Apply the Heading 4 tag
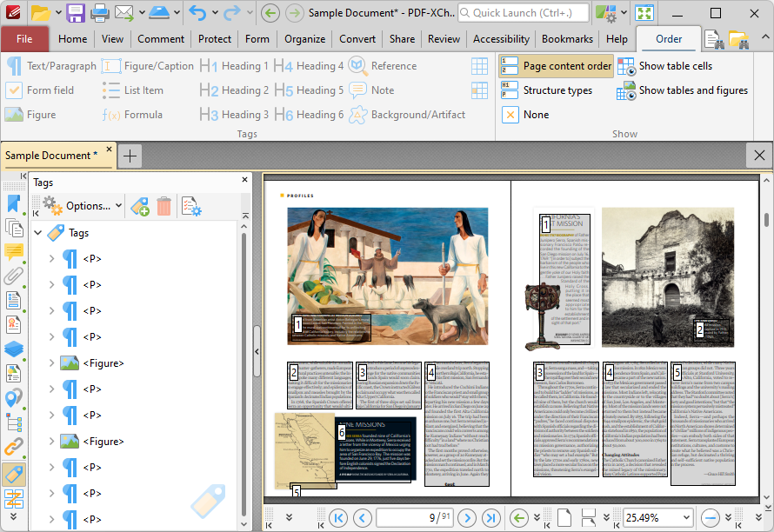The height and width of the screenshot is (532, 774). click(309, 66)
